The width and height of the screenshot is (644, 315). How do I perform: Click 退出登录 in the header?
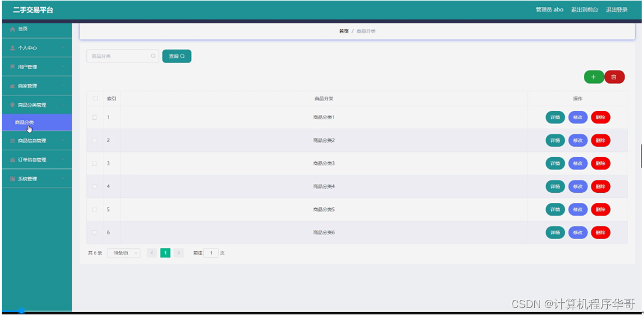click(x=617, y=10)
